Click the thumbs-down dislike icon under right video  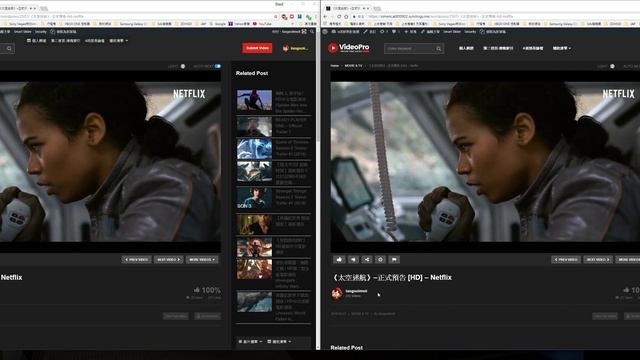pos(353,259)
